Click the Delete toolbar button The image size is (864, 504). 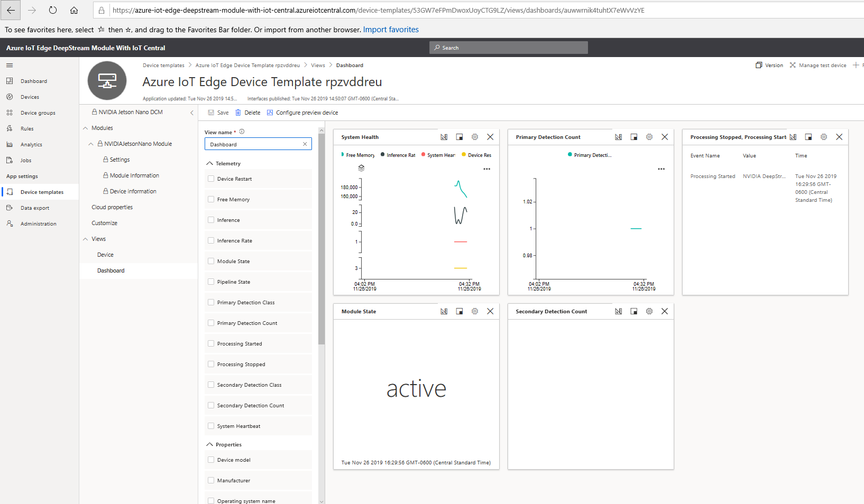247,113
